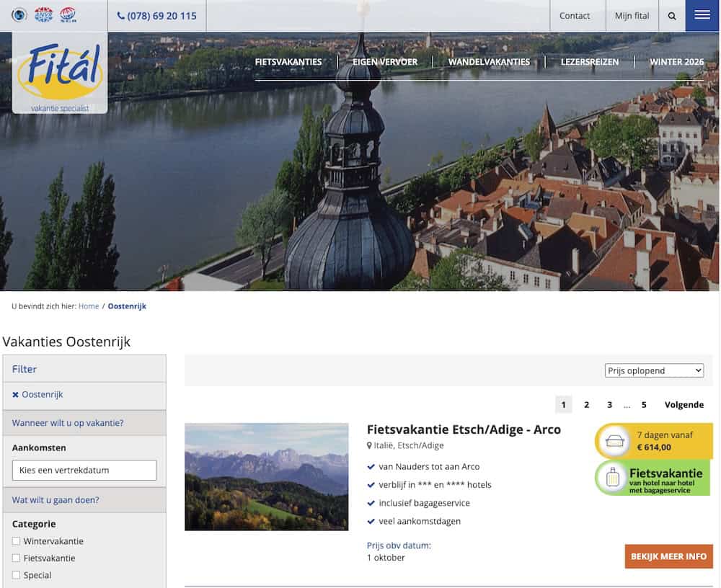Click the green Fietsvakantie luggage badge
Screen dimensions: 721x588
click(653, 478)
